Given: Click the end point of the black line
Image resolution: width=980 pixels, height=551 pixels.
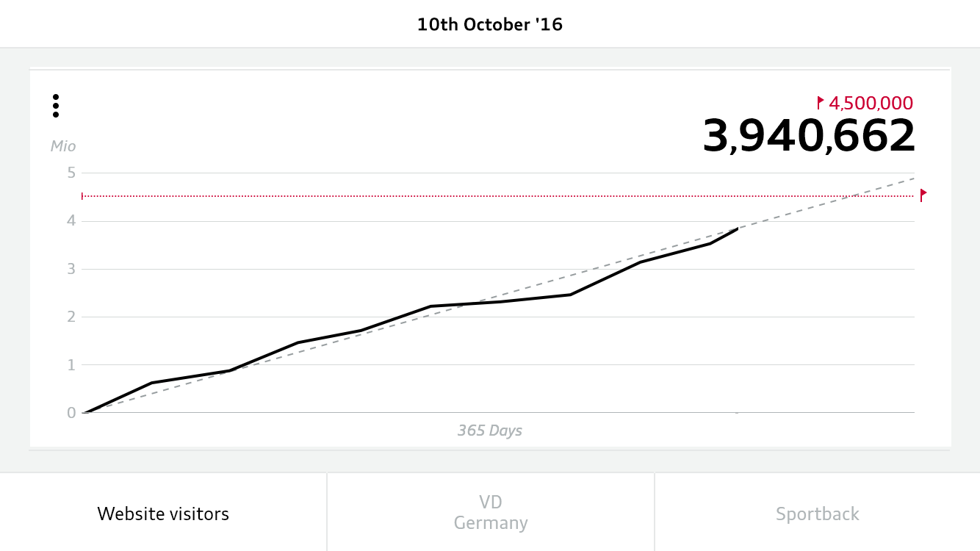Looking at the screenshot, I should click(x=737, y=228).
